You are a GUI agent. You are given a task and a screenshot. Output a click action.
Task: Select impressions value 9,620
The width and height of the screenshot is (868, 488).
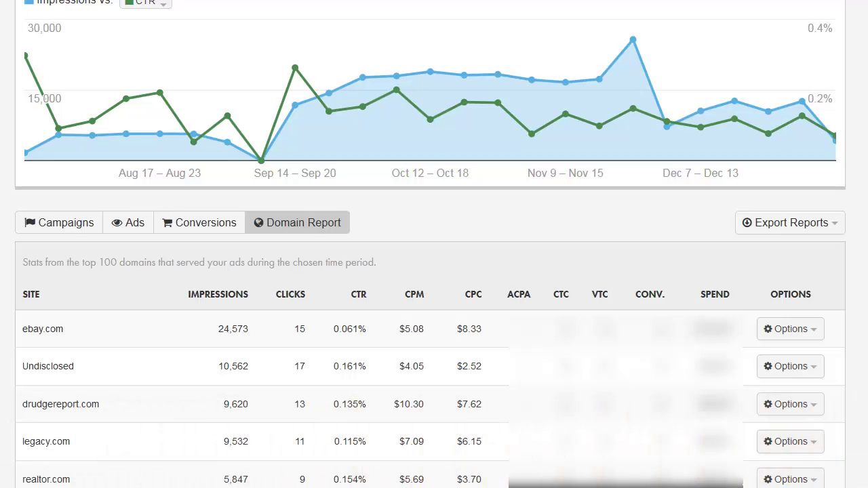click(236, 404)
